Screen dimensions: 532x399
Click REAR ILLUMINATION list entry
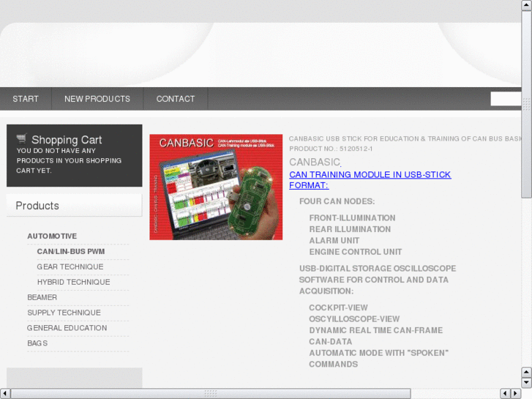pos(350,229)
